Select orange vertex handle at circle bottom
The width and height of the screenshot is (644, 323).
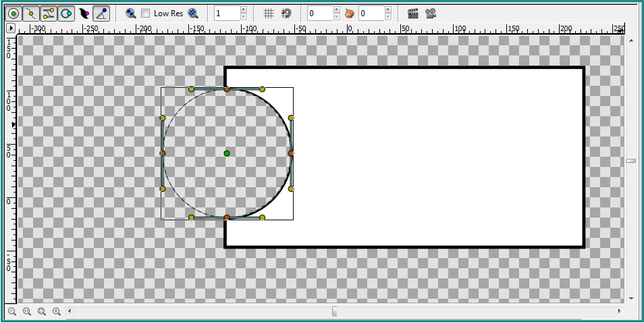point(227,218)
